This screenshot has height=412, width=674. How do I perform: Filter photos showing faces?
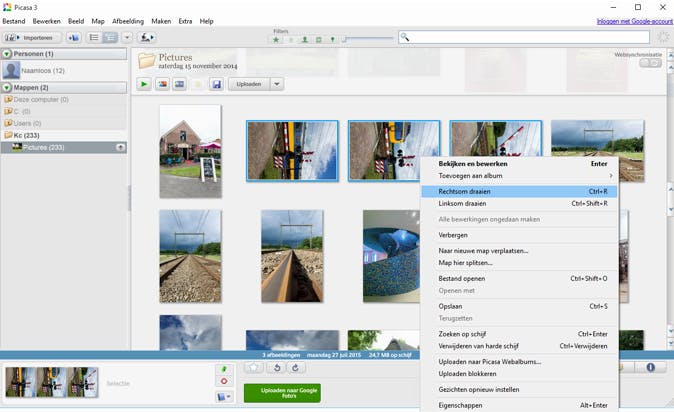tap(304, 40)
